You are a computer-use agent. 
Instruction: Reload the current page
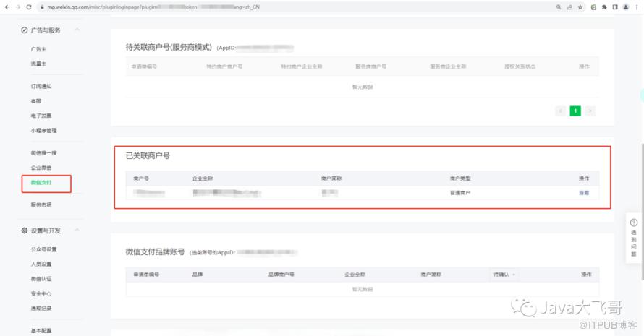(29, 7)
